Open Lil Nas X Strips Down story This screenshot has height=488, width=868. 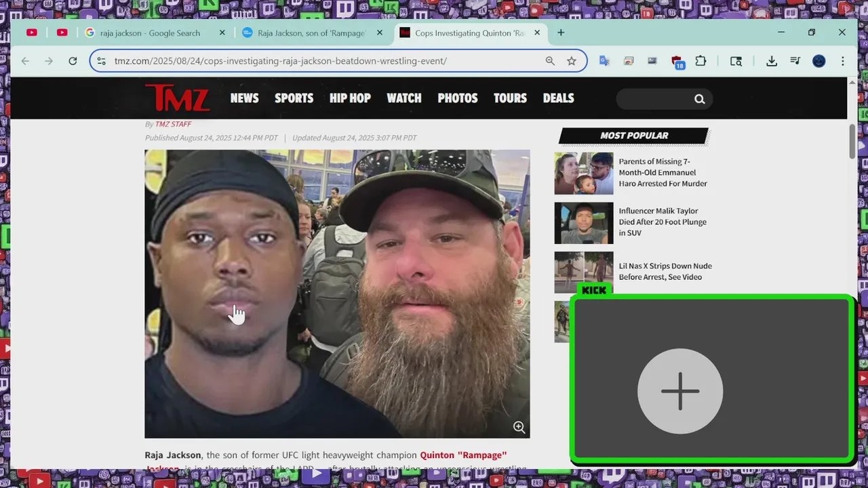(665, 271)
